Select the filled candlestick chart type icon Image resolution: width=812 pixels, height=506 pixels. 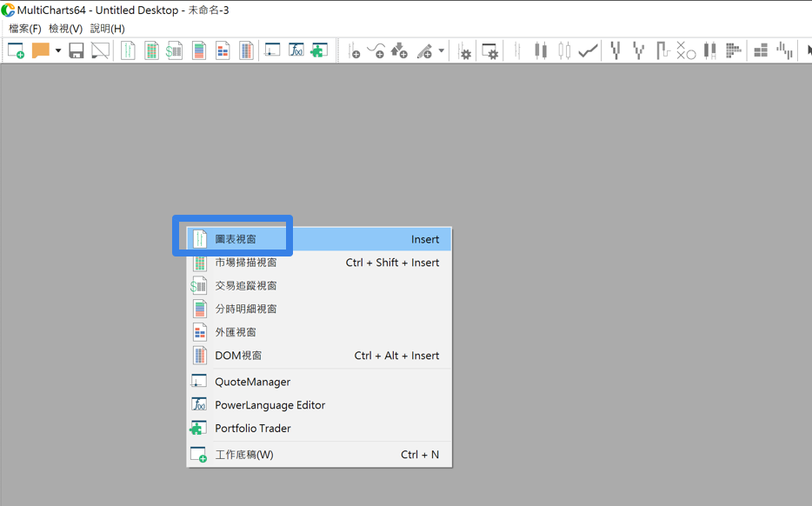541,50
